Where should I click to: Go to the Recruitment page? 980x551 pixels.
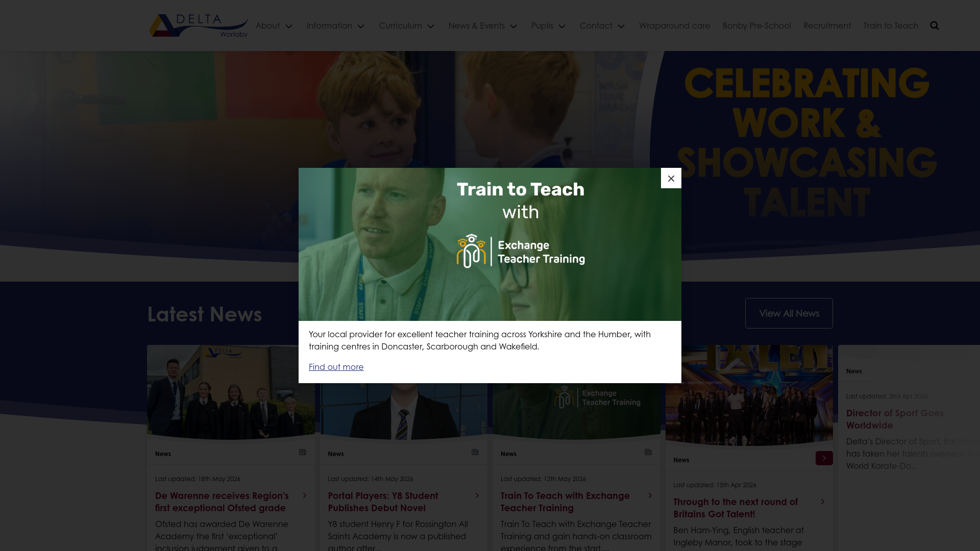coord(827,26)
